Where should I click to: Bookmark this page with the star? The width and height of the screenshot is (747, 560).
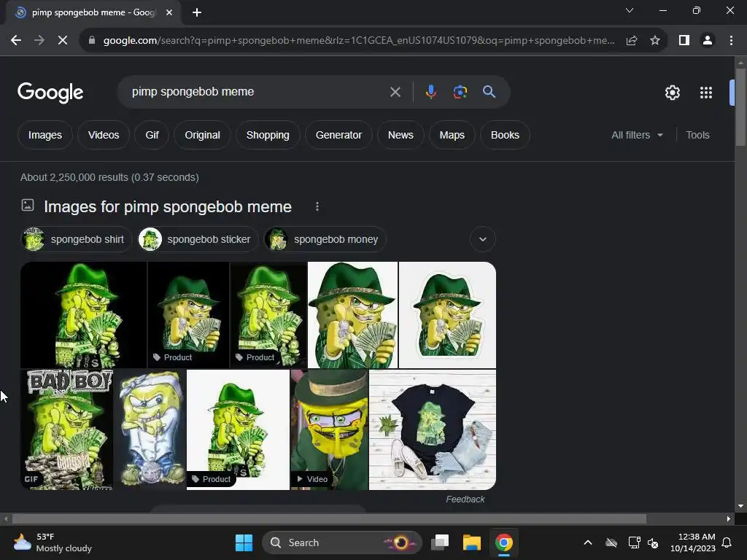coord(655,41)
